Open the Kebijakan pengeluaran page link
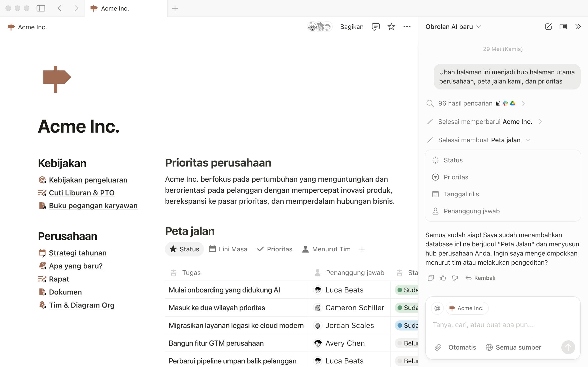This screenshot has height=367, width=588. point(88,180)
